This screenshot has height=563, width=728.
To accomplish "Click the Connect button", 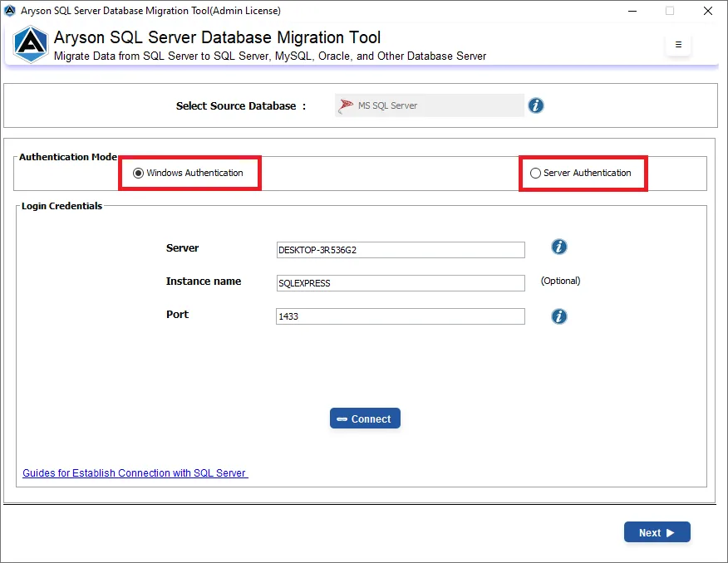I will click(365, 419).
